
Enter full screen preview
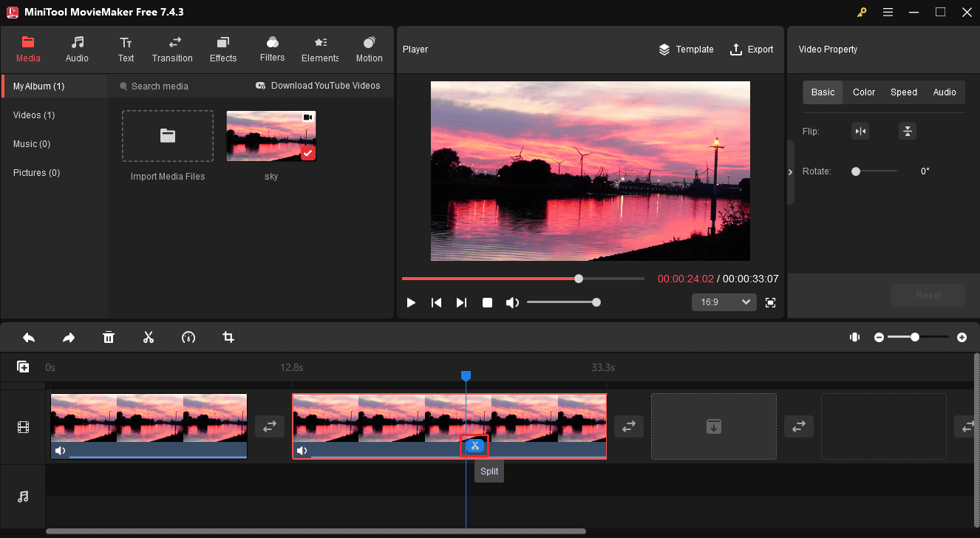[771, 302]
